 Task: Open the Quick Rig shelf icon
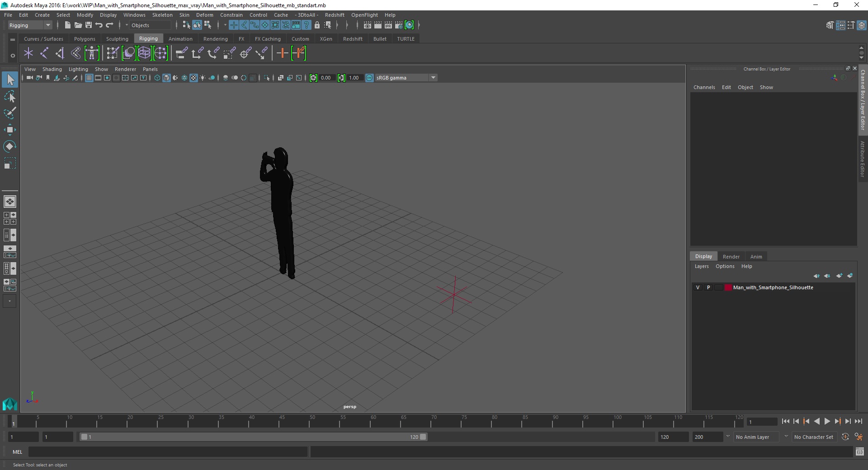[x=92, y=53]
